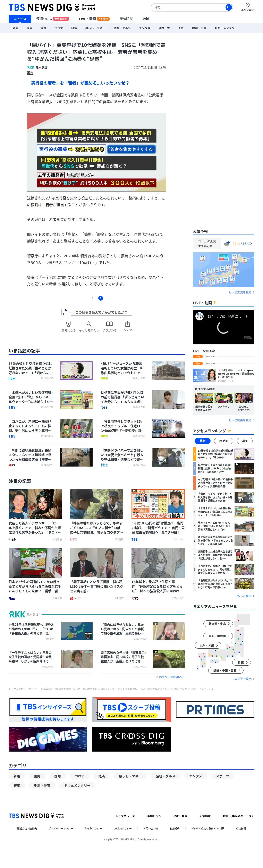Open the 闇バイト募集 article infographic image
The image size is (263, 868).
pyautogui.click(x=97, y=152)
